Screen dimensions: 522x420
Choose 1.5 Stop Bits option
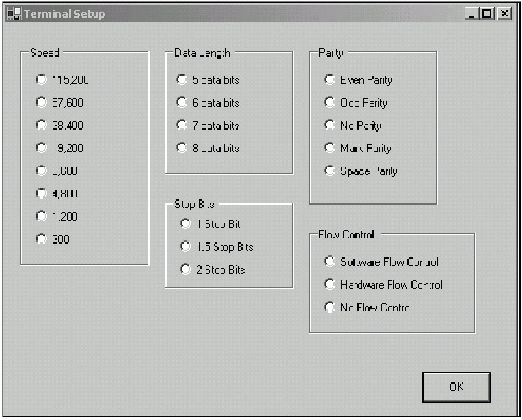pos(186,247)
